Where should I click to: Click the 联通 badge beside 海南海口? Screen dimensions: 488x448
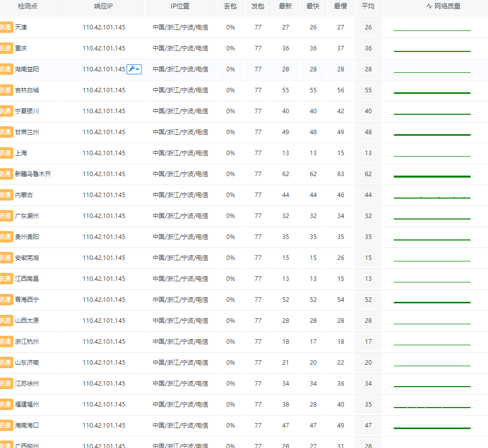tap(6, 426)
